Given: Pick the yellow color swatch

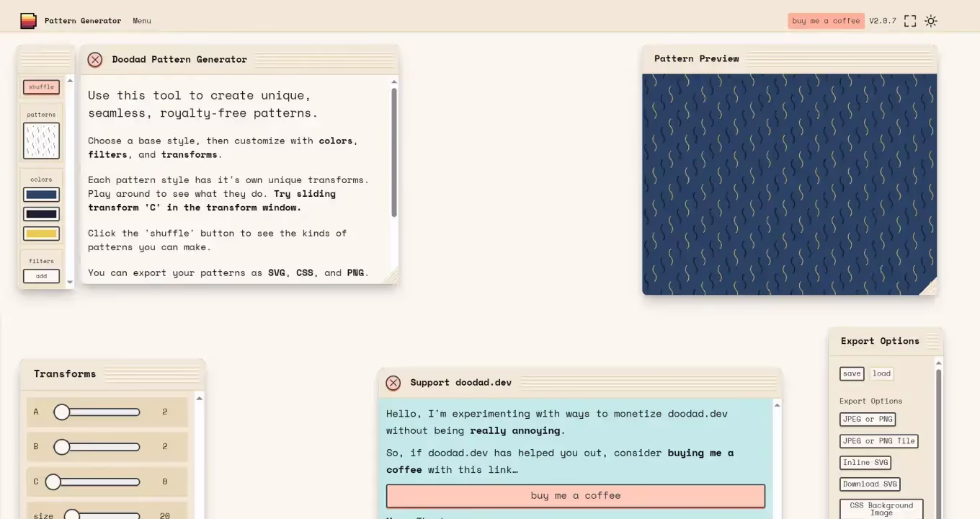Looking at the screenshot, I should pyautogui.click(x=41, y=234).
